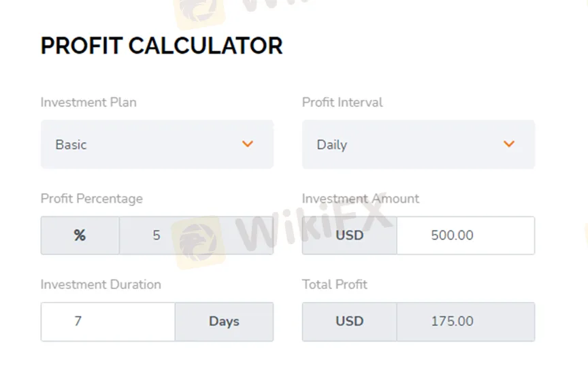This screenshot has height=387, width=588.
Task: Click the Profit Percentage value field showing 5
Action: (196, 235)
